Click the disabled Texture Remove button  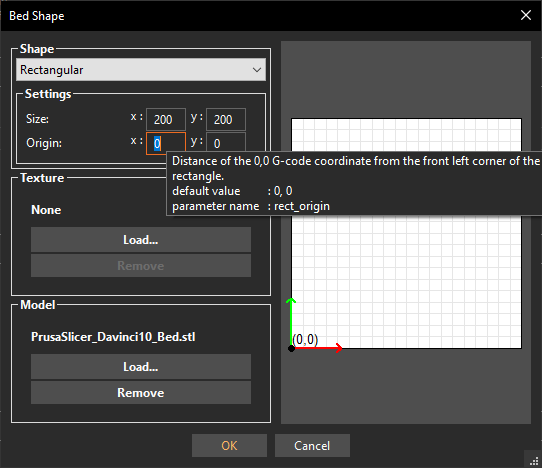(141, 265)
